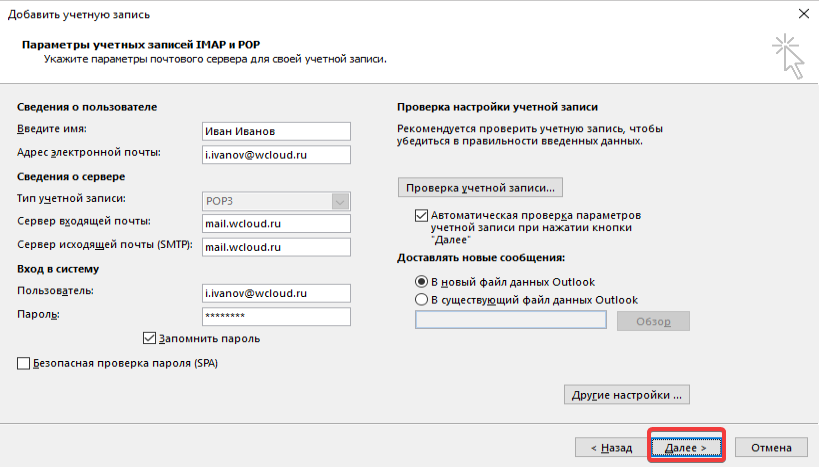Open the Тип учетной записи POP3 dropdown
The image size is (819, 467).
coord(275,200)
